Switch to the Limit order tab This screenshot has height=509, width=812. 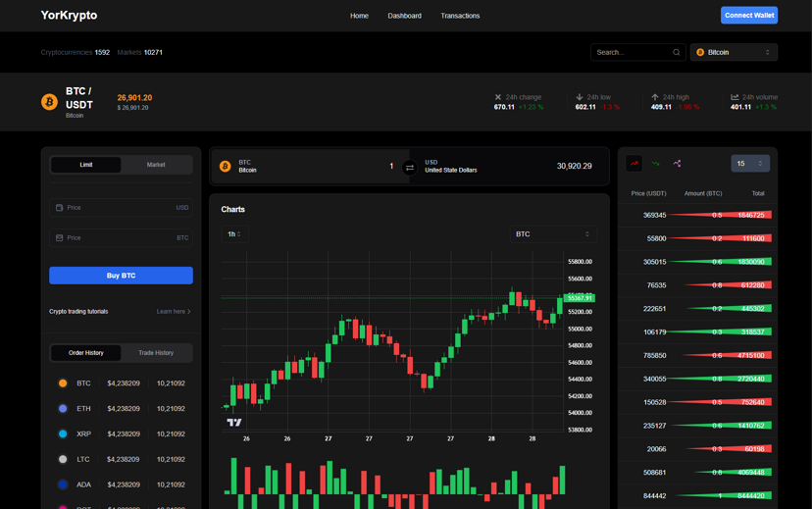[86, 165]
